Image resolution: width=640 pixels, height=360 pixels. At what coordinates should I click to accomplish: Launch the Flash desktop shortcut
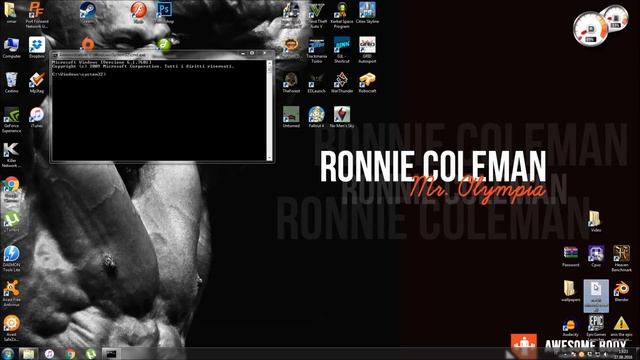click(138, 12)
